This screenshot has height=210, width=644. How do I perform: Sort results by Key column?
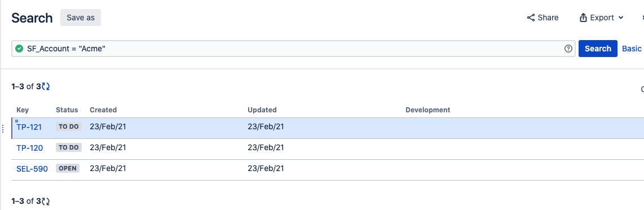point(23,110)
